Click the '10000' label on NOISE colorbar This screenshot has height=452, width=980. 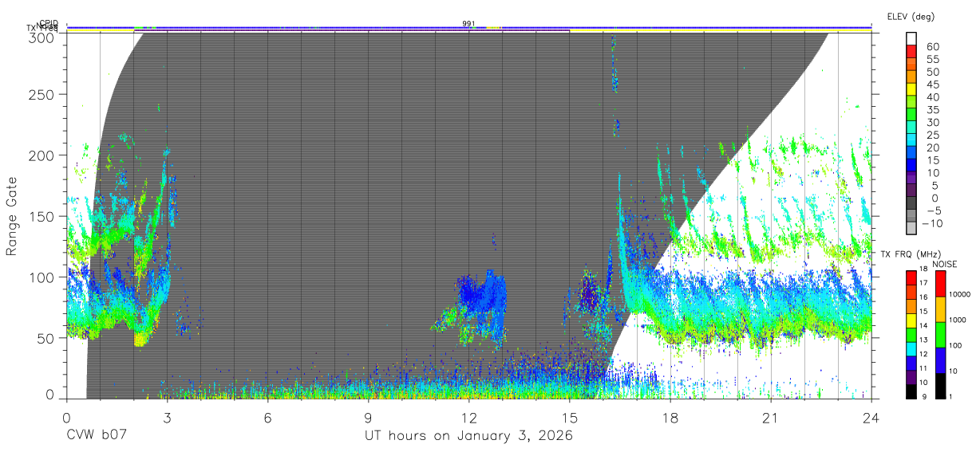coord(959,294)
